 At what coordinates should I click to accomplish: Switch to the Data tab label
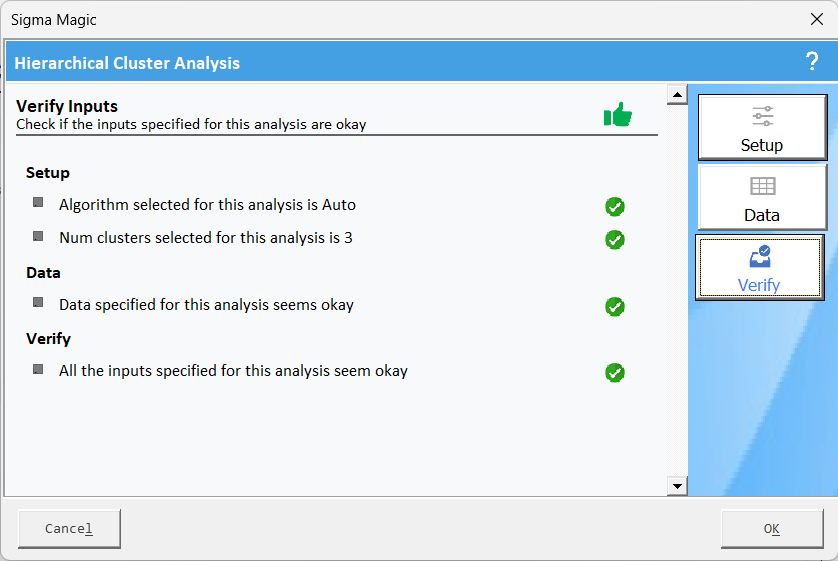pos(762,215)
